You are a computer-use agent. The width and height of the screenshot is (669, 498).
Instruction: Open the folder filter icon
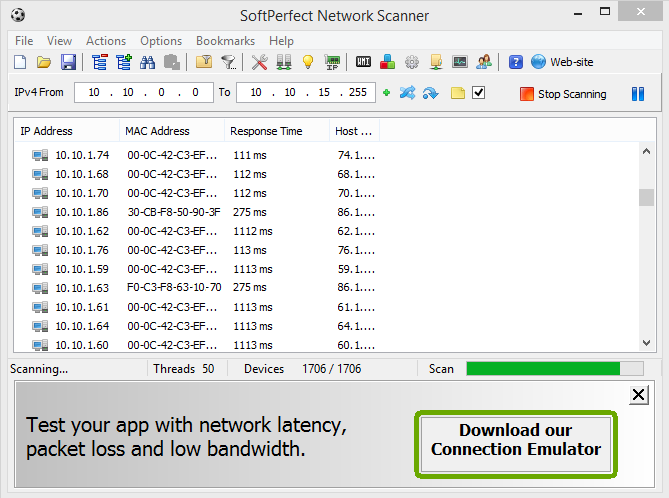(204, 62)
